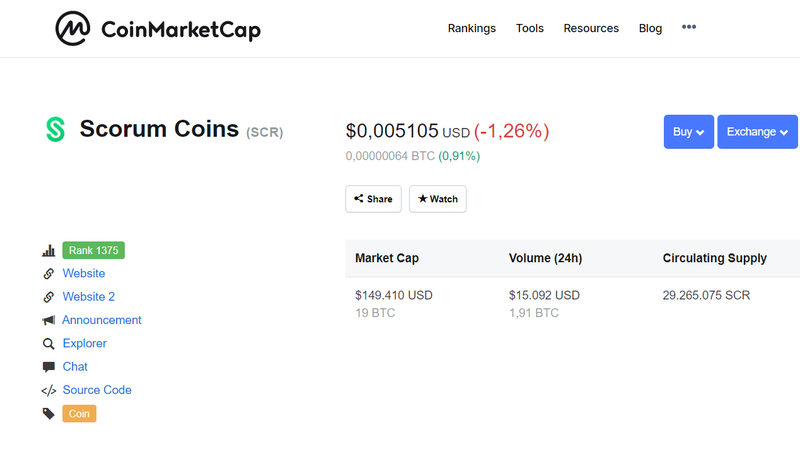
Task: Click the magnifier icon beside Explorer
Action: pyautogui.click(x=48, y=344)
